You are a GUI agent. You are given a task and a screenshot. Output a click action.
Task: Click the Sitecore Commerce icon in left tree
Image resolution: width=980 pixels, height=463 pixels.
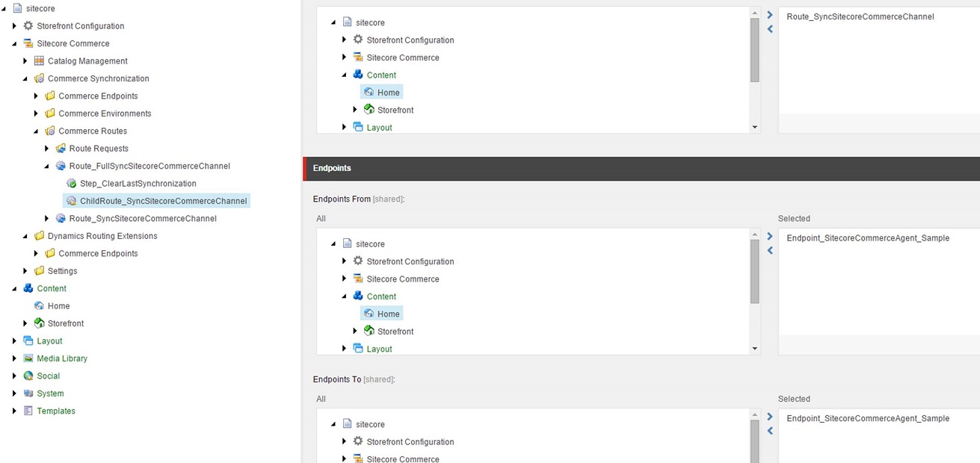[x=28, y=43]
